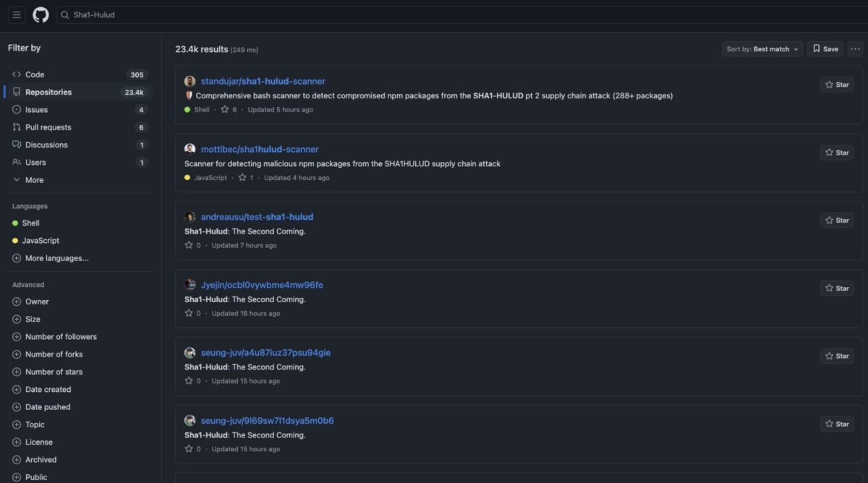868x483 pixels.
Task: Open the hamburger navigation menu
Action: [x=17, y=14]
